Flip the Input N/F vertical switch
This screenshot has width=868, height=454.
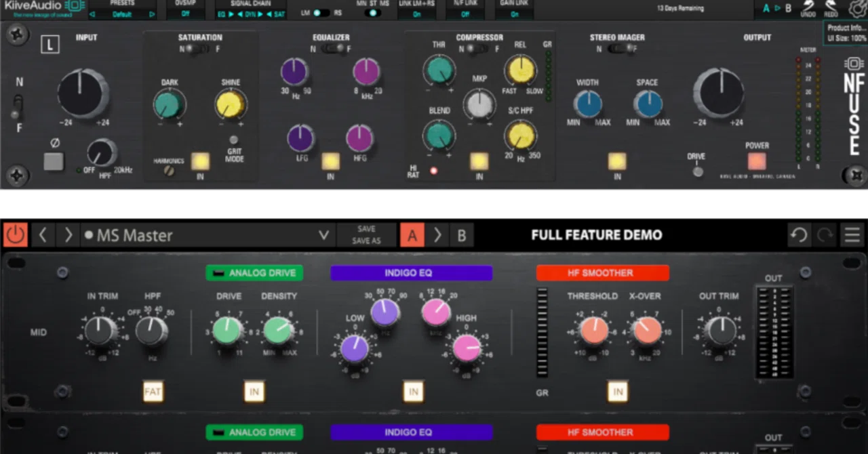click(x=18, y=106)
